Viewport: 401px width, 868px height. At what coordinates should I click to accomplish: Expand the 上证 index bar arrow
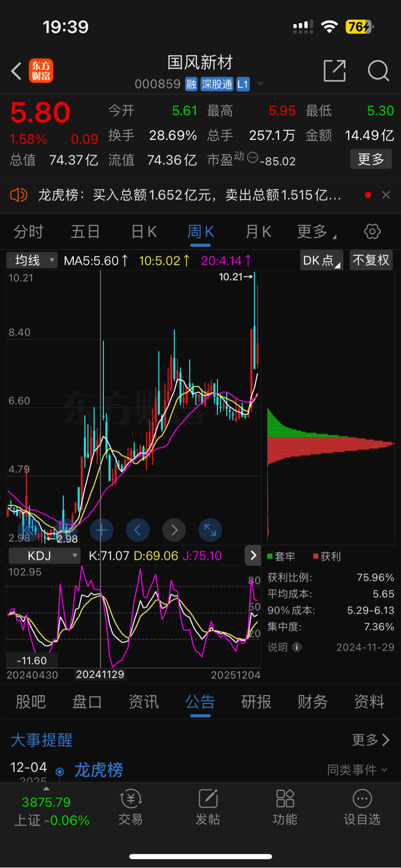click(46, 789)
